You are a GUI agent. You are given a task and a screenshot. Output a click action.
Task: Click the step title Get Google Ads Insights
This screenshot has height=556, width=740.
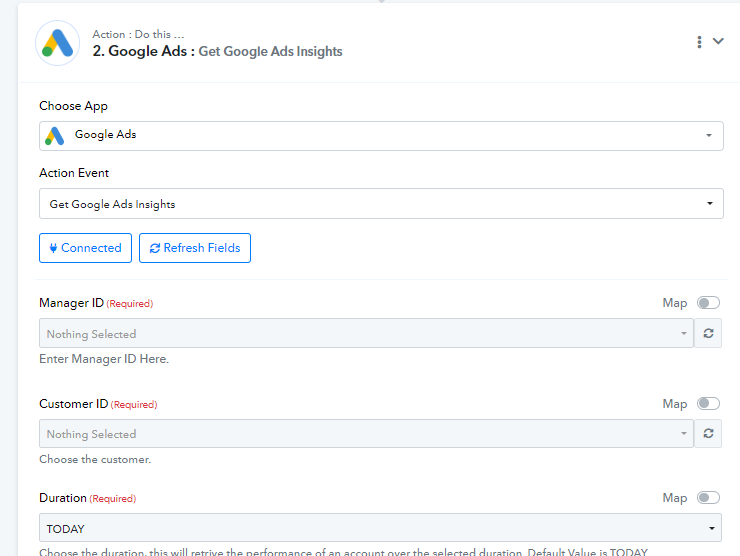pyautogui.click(x=270, y=51)
